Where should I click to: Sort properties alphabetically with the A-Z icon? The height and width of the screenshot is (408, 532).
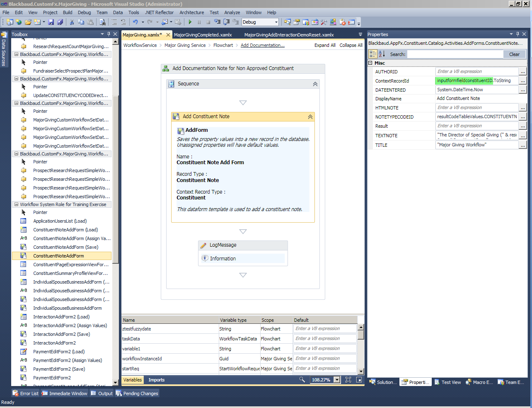382,54
